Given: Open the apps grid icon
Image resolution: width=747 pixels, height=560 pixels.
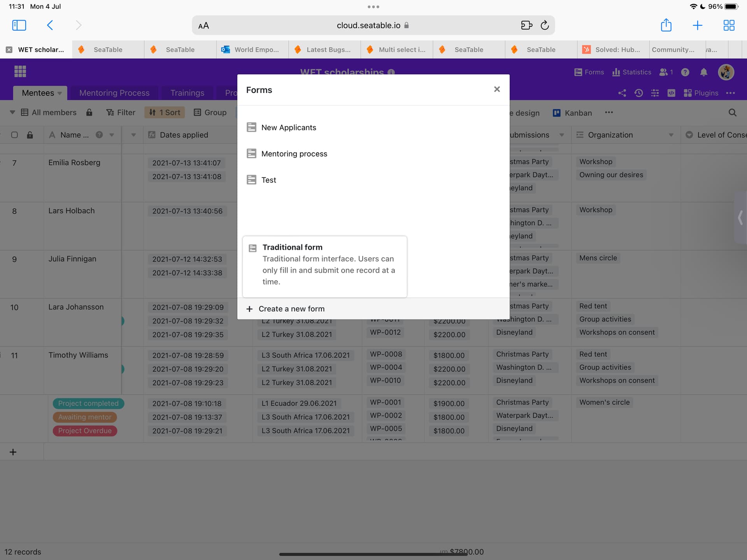Looking at the screenshot, I should (20, 72).
